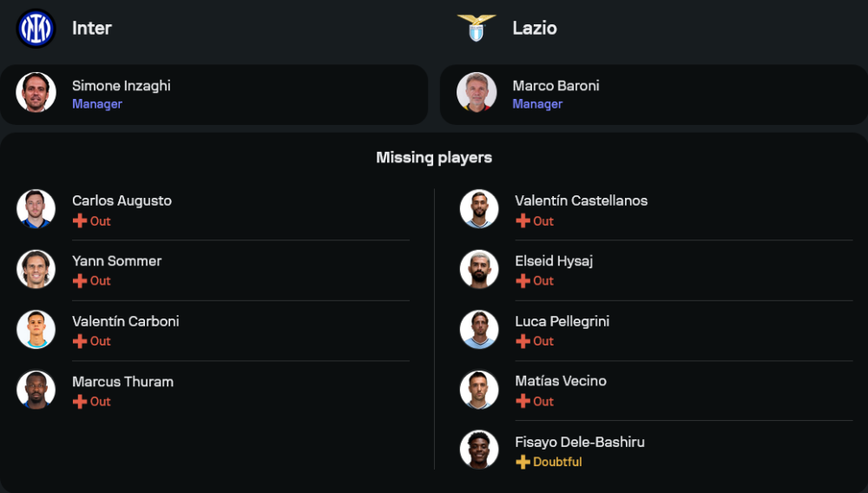Click the Inter club crest logo
The width and height of the screenshot is (868, 493).
click(x=36, y=28)
